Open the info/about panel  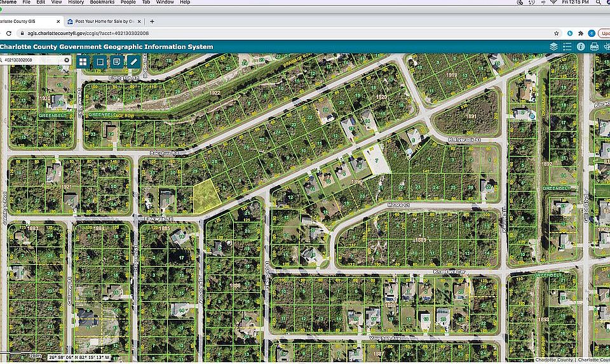point(581,46)
